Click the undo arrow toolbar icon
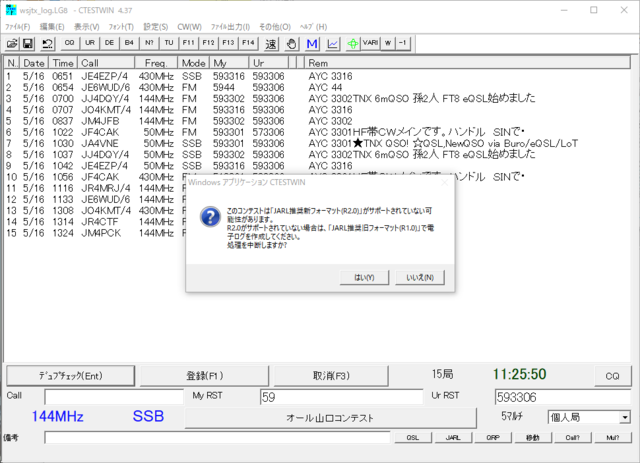 point(47,43)
